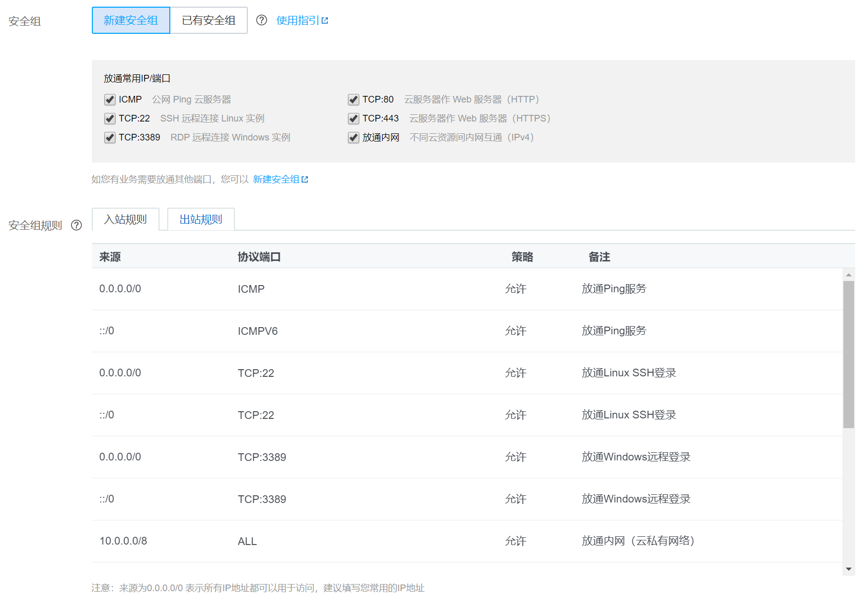Toggle the TCP:22 SSH checkbox
This screenshot has height=604, width=868.
(x=110, y=118)
